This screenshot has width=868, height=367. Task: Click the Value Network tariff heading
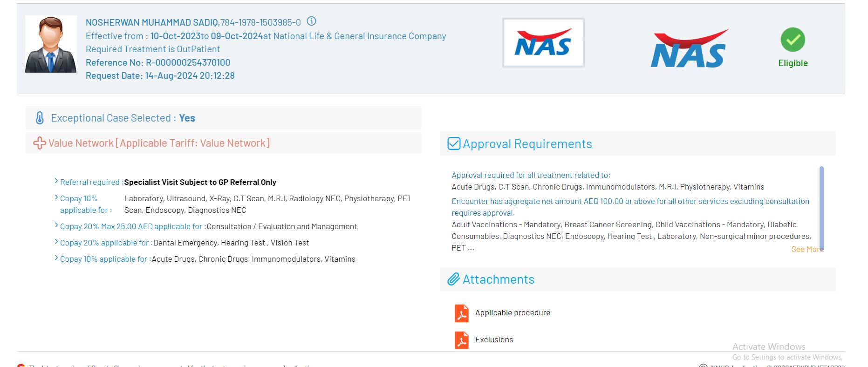[159, 143]
